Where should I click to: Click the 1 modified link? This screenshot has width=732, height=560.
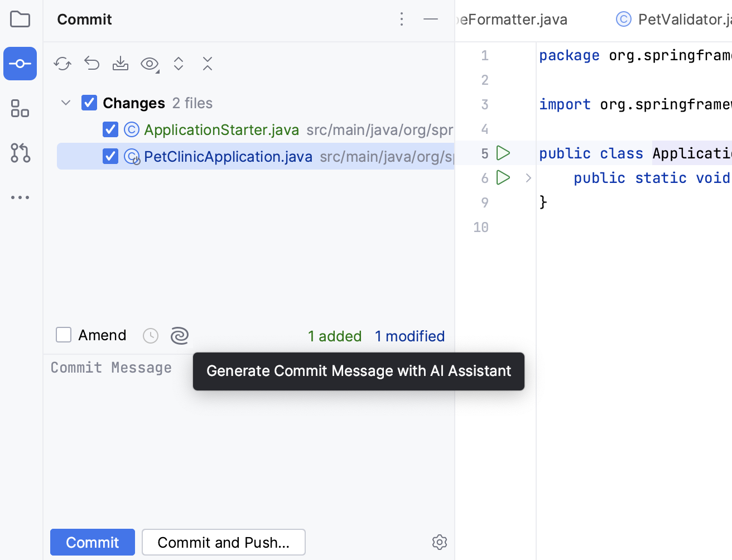point(410,336)
